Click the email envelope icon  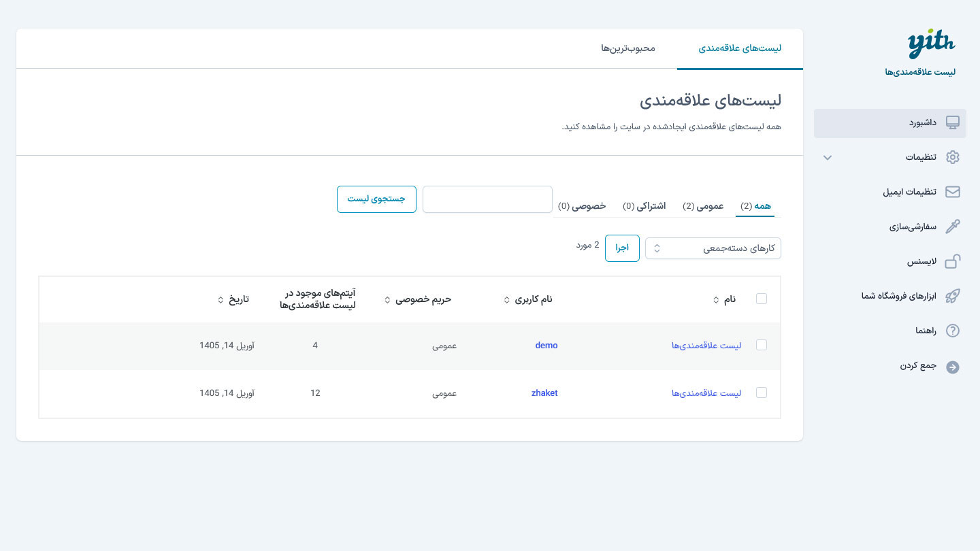point(953,192)
